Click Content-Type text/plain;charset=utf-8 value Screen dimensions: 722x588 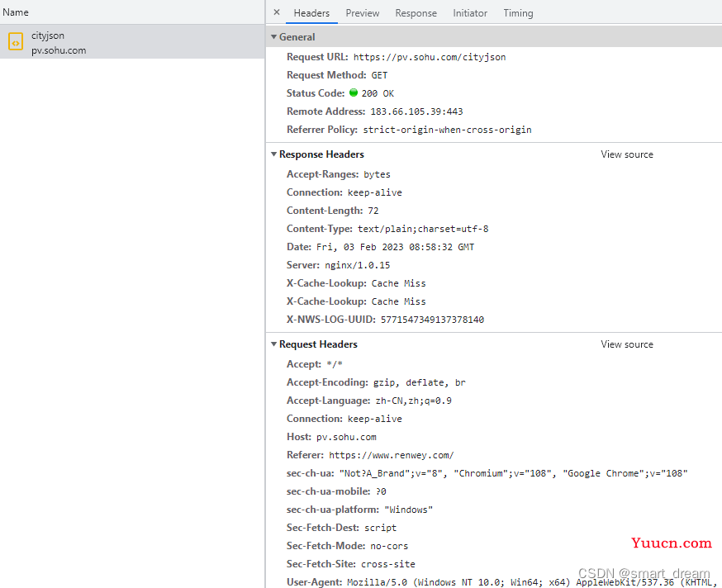point(423,229)
